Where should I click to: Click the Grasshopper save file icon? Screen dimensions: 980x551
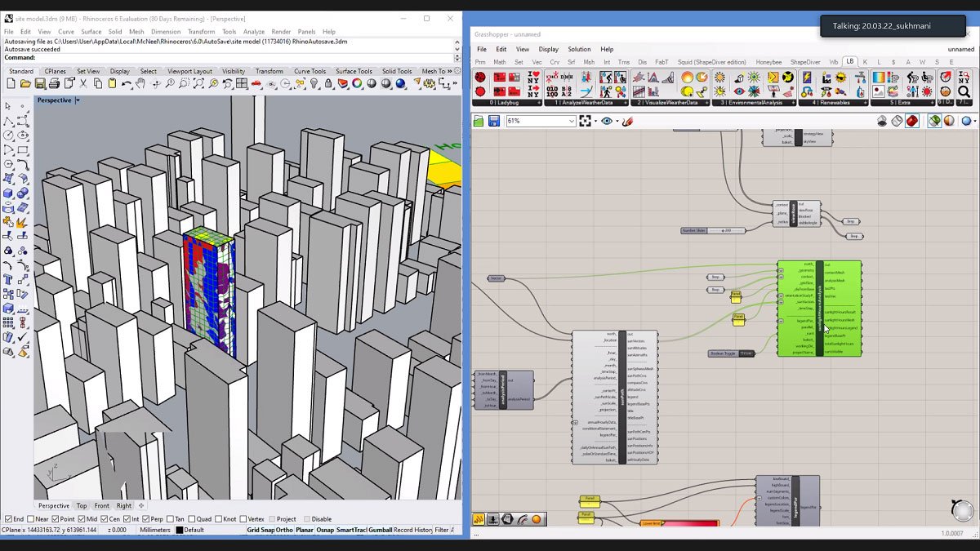493,121
